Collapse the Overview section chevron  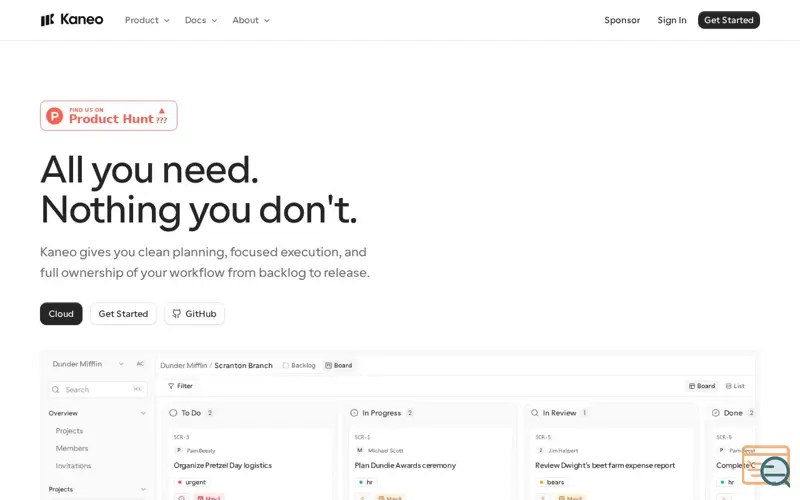[143, 413]
